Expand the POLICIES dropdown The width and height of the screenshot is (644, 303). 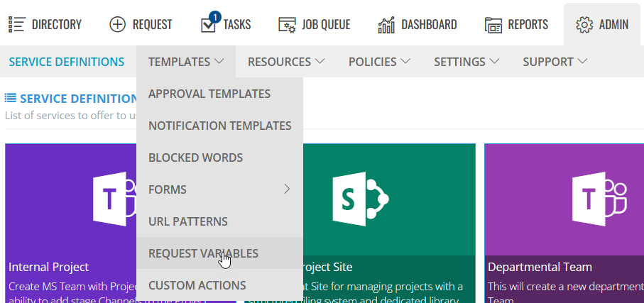coord(379,62)
